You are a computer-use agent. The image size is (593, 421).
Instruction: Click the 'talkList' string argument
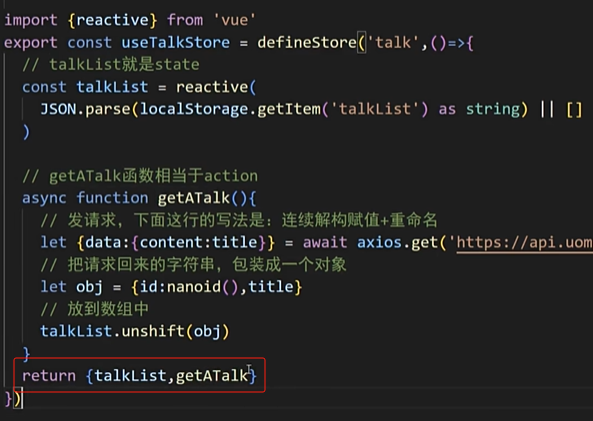pyautogui.click(x=376, y=109)
